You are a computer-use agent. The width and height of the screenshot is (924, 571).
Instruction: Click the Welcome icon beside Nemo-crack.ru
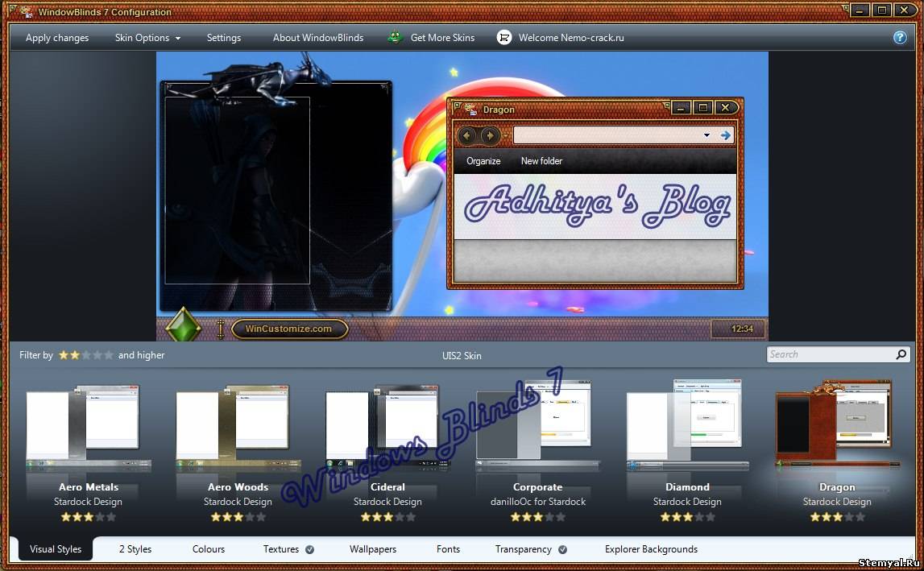[x=503, y=37]
